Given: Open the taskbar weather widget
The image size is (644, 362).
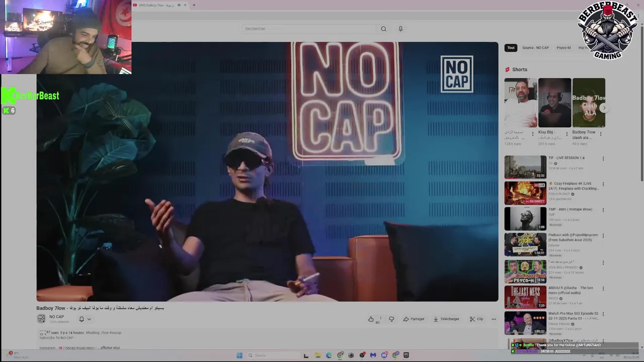Looking at the screenshot, I should [x=18, y=355].
